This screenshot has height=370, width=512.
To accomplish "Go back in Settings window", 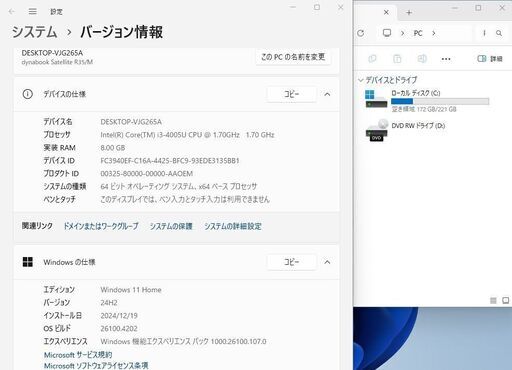I will pos(12,12).
